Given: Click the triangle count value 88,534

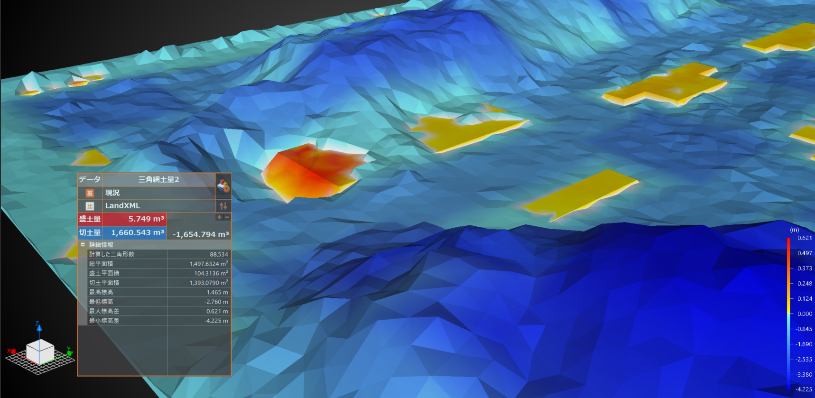Looking at the screenshot, I should [219, 254].
